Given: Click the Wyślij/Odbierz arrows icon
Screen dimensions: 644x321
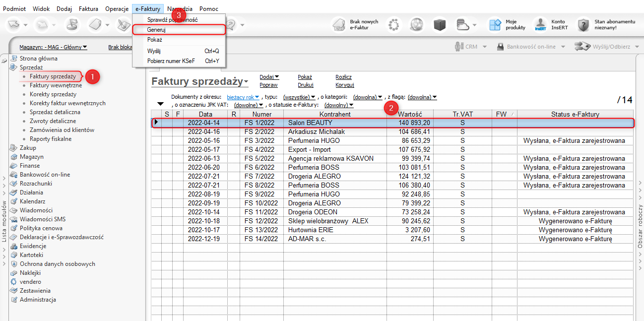Looking at the screenshot, I should 582,47.
